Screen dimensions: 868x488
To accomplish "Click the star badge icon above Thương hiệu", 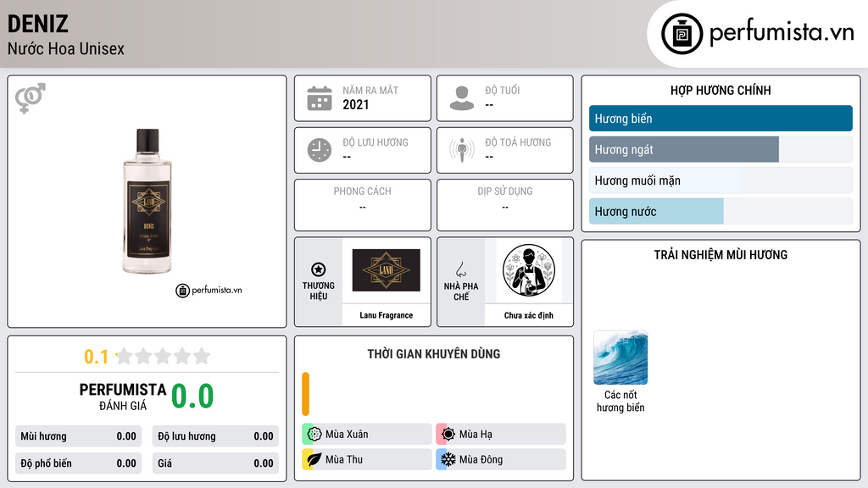I will 319,269.
